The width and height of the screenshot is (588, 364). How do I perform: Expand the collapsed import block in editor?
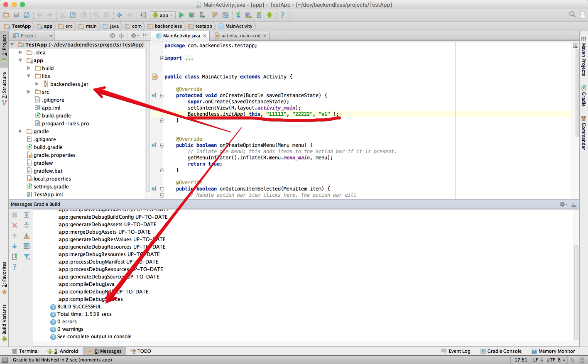tap(162, 58)
